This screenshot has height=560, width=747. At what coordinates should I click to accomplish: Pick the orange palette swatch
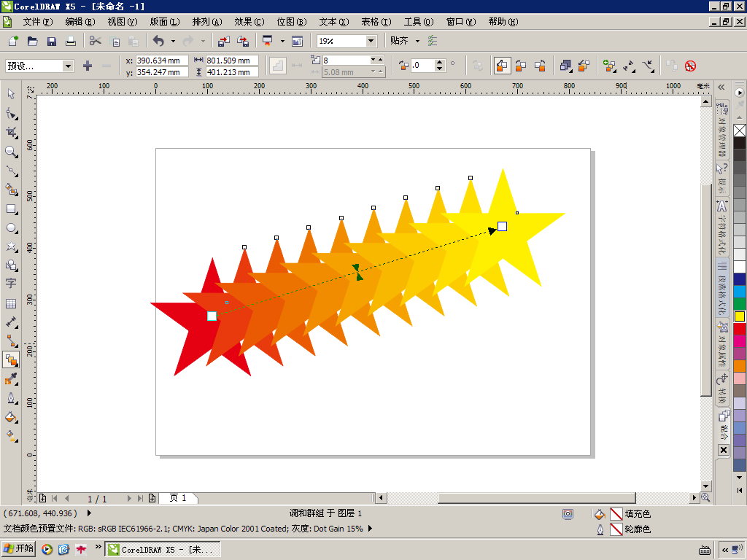[740, 366]
